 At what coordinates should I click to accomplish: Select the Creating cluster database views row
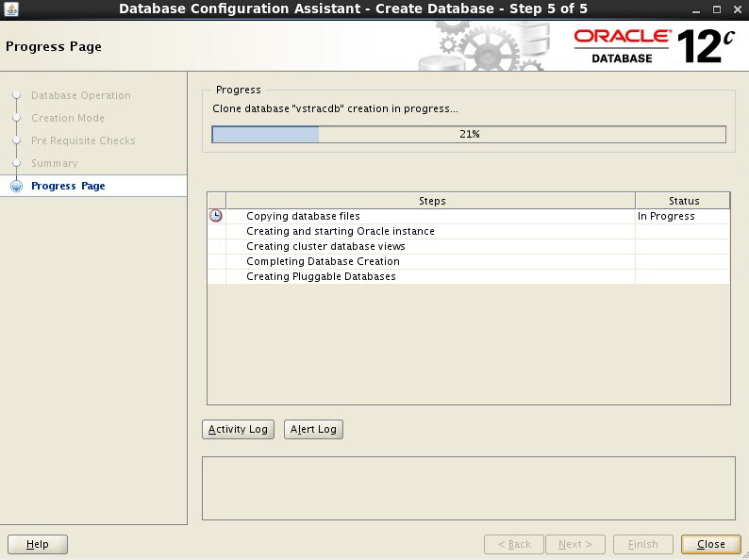[x=469, y=246]
